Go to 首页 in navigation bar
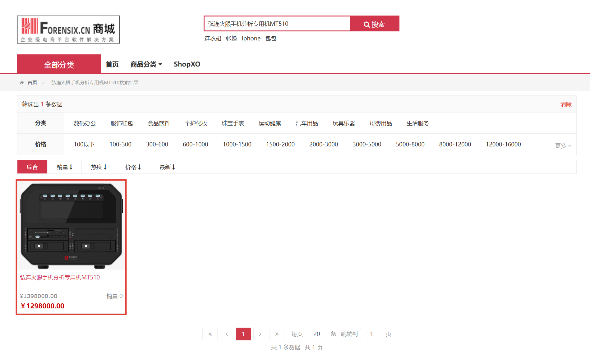The width and height of the screenshot is (590, 364). pos(112,64)
